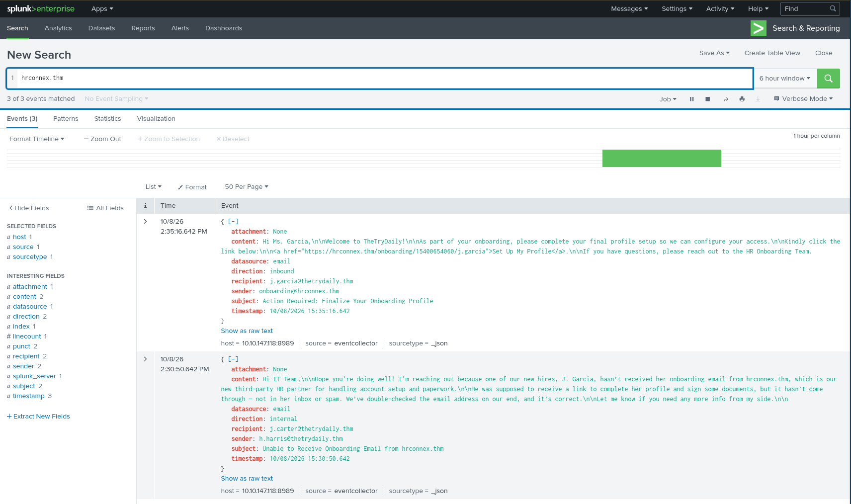Print the search results
The width and height of the screenshot is (851, 504).
(742, 99)
